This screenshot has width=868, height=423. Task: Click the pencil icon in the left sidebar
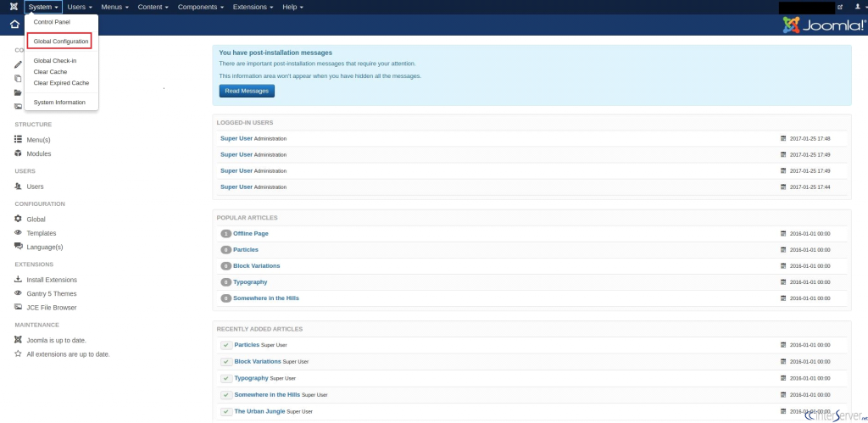[x=18, y=64]
